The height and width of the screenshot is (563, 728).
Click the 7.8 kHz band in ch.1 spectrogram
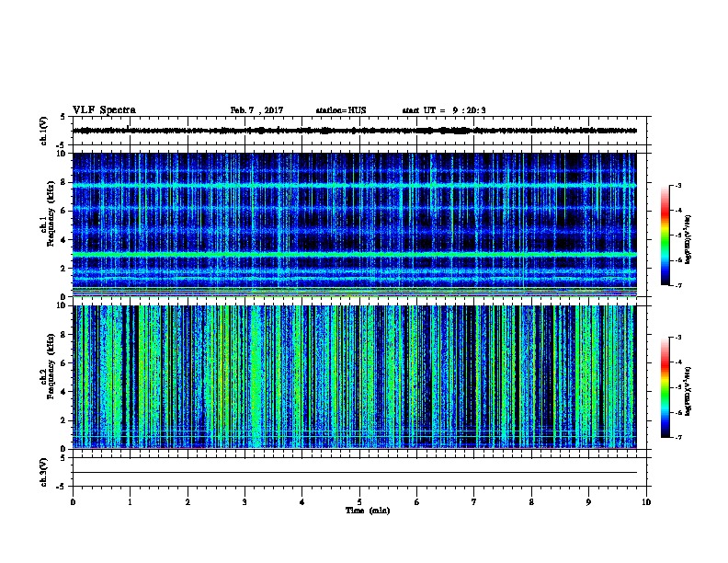355,185
